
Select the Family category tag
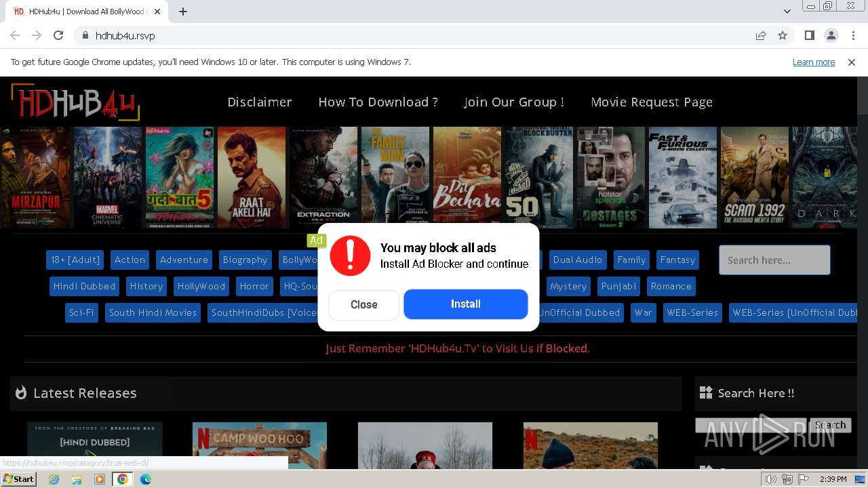pos(631,260)
